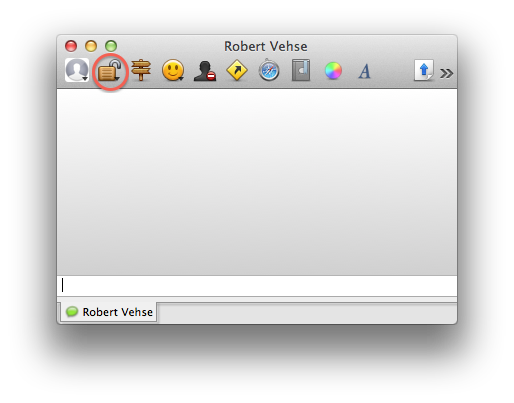
Task: Click the Safari compass link icon
Action: click(269, 70)
